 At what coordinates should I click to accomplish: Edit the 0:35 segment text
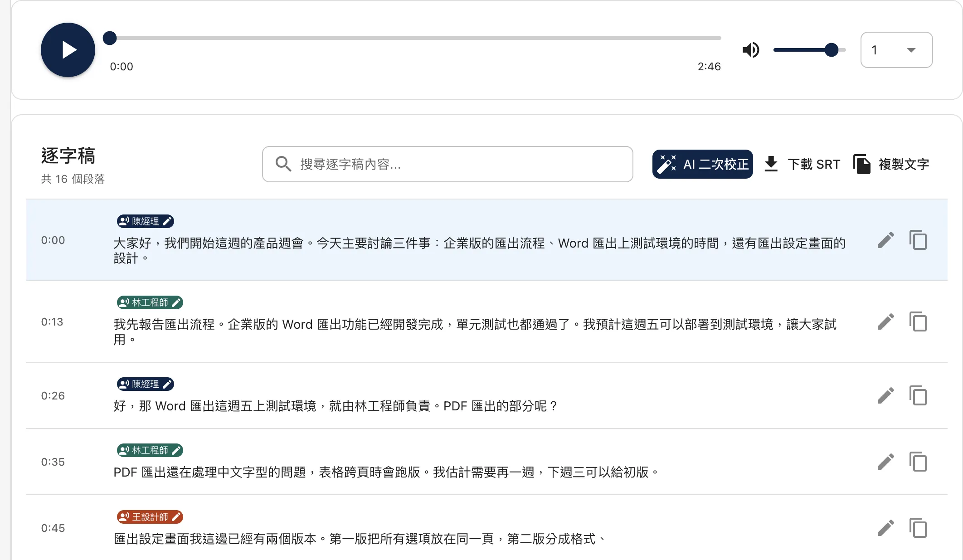click(885, 462)
